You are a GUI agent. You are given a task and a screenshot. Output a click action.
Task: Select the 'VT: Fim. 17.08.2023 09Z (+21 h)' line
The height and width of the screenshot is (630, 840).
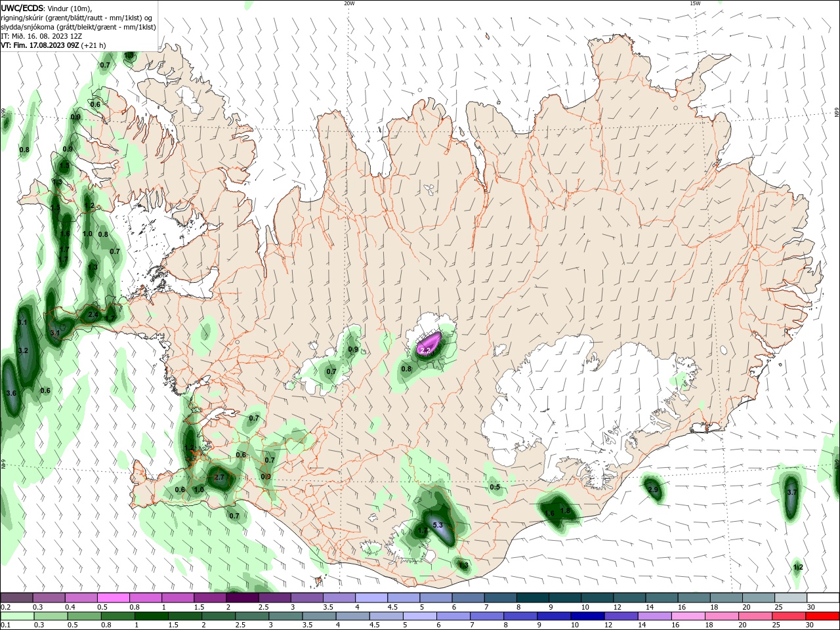pyautogui.click(x=53, y=45)
